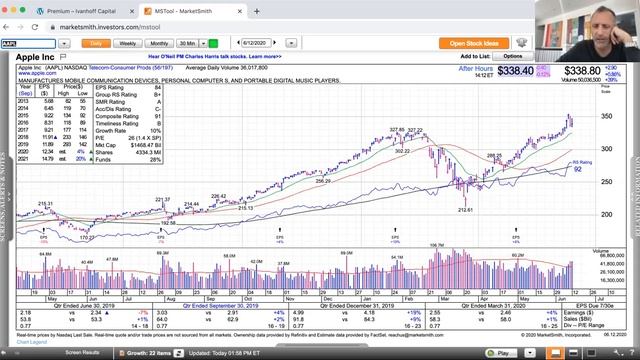Click the first EPS arrow marker on chart
640x360 pixels.
[x=43, y=231]
